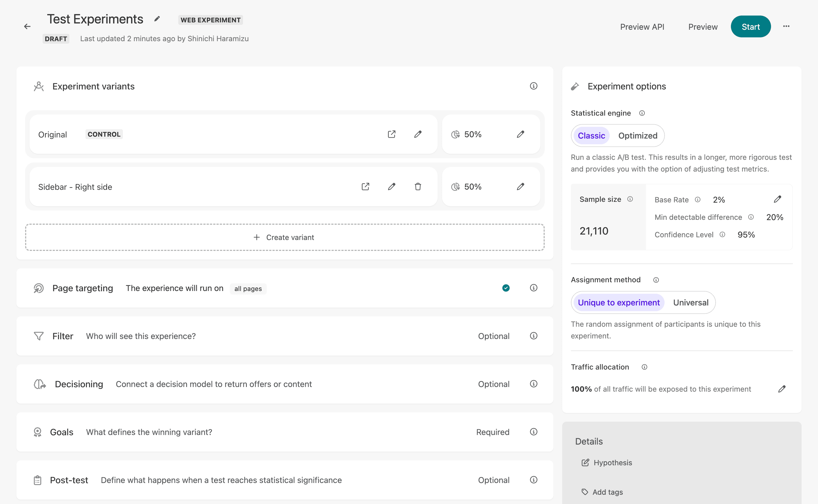The image size is (818, 504).
Task: Edit traffic allocation percentage pencil
Action: point(782,389)
